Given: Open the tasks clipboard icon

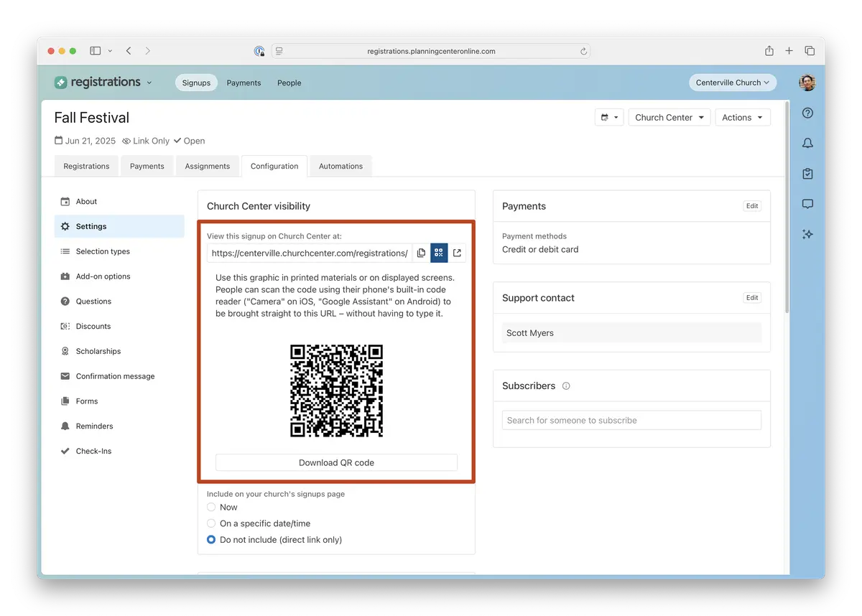Looking at the screenshot, I should (807, 174).
